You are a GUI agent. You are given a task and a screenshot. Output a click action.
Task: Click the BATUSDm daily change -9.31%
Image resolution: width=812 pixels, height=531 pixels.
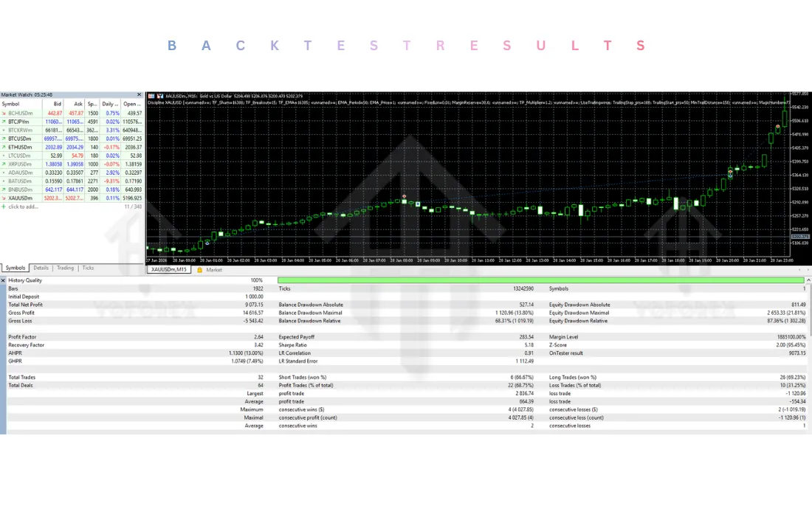112,181
